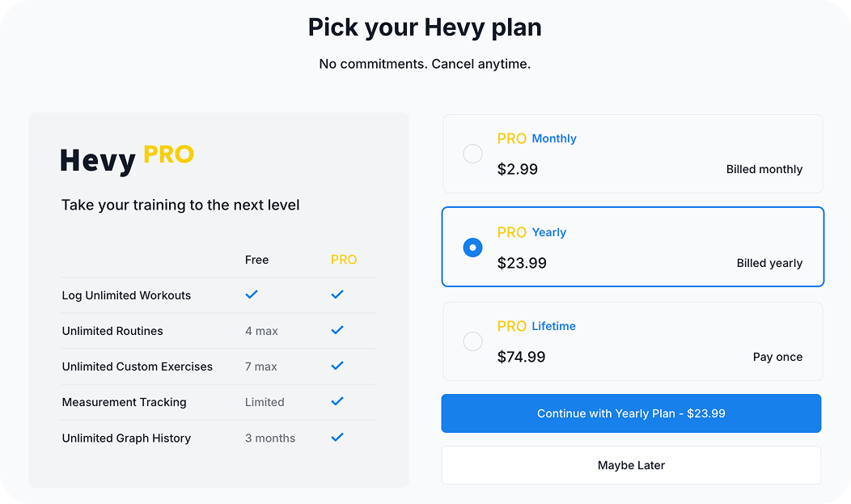The image size is (851, 504).
Task: Click PRO checkmark for Unlimited Graph History
Action: (x=337, y=437)
